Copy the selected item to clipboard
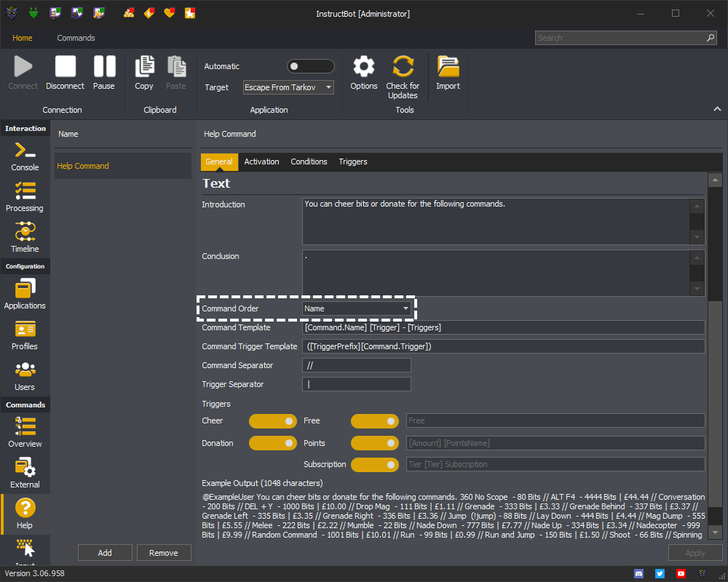Screen dimensions: 728x582 tap(144, 73)
